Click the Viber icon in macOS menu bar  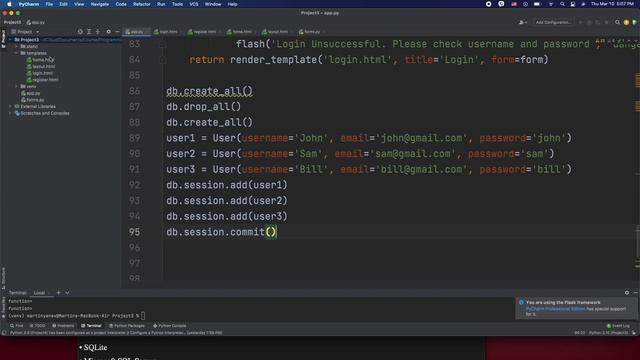pos(501,4)
